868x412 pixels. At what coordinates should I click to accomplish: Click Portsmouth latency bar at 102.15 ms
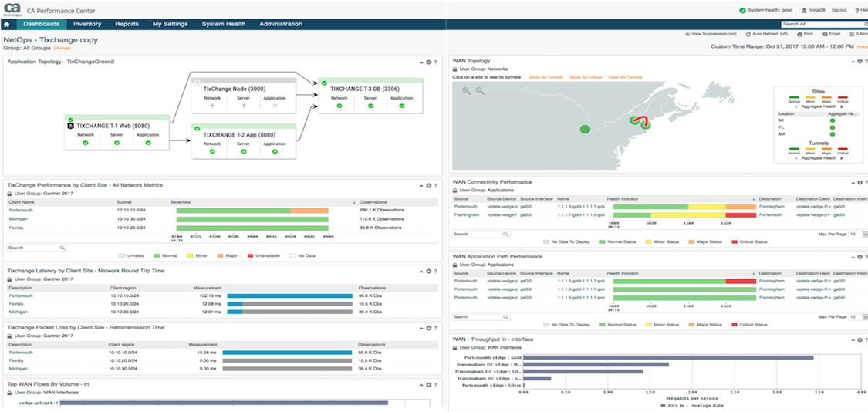(x=290, y=295)
